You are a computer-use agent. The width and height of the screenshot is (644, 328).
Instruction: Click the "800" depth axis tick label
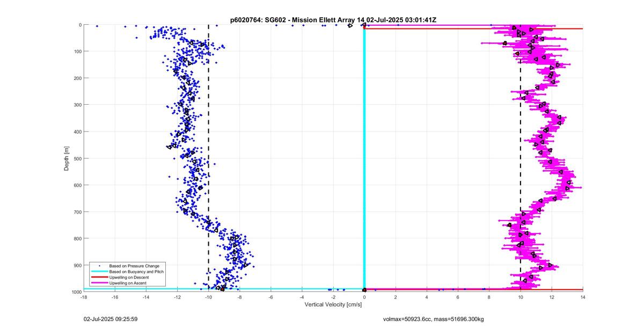click(77, 238)
